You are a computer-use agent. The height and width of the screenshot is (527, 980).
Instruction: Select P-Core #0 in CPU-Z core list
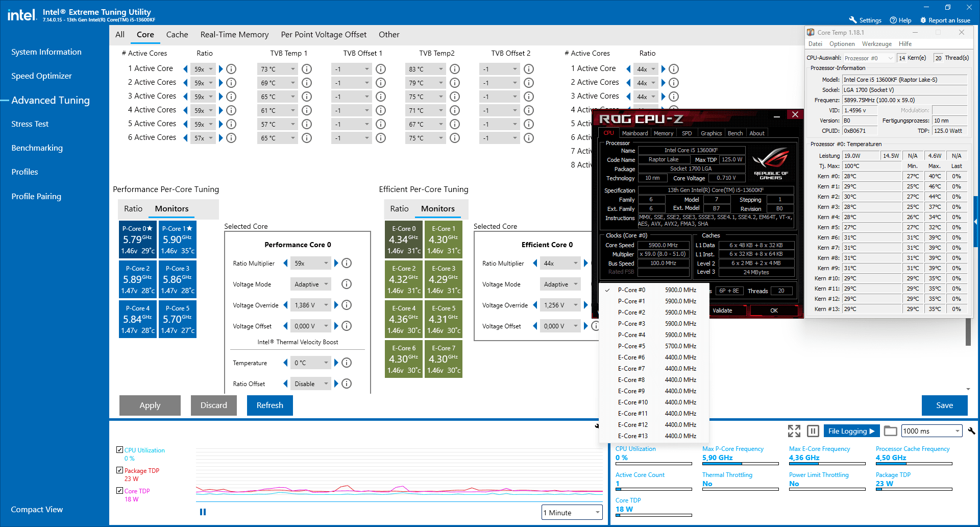(655, 290)
